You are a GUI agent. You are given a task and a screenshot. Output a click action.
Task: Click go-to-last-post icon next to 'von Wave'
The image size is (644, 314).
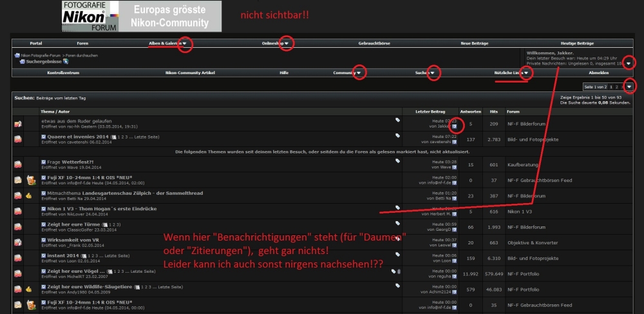454,167
